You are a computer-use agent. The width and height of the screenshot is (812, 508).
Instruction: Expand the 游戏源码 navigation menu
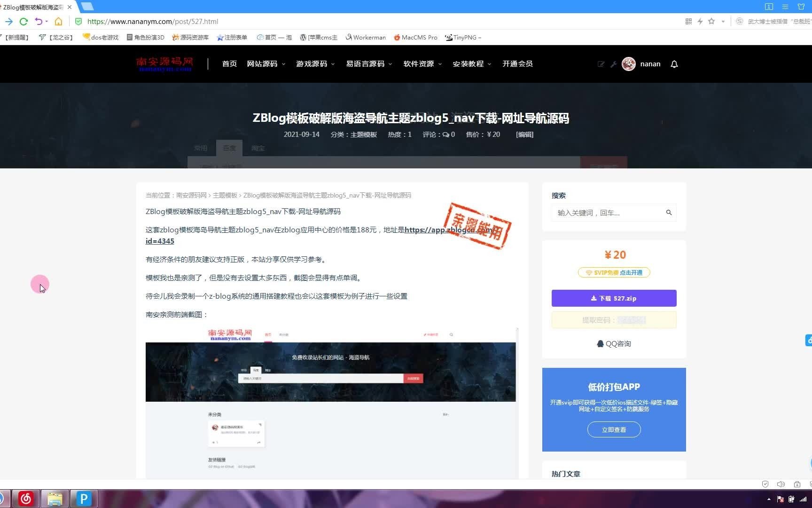click(315, 64)
